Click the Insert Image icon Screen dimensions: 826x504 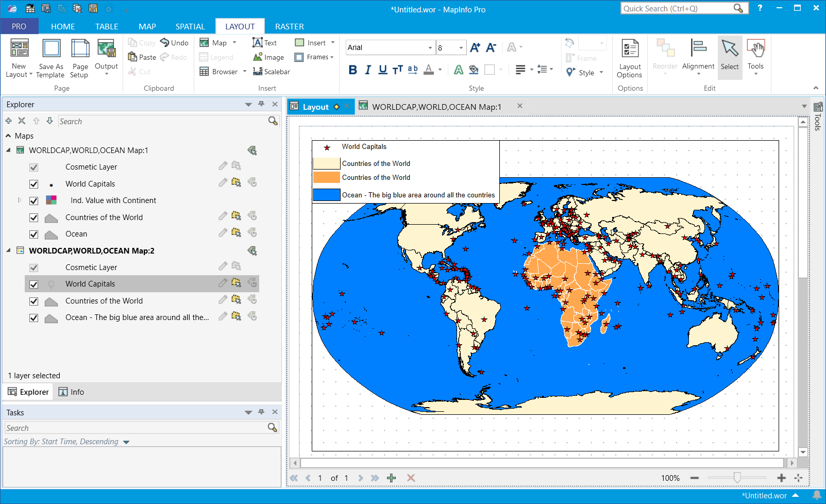point(258,57)
